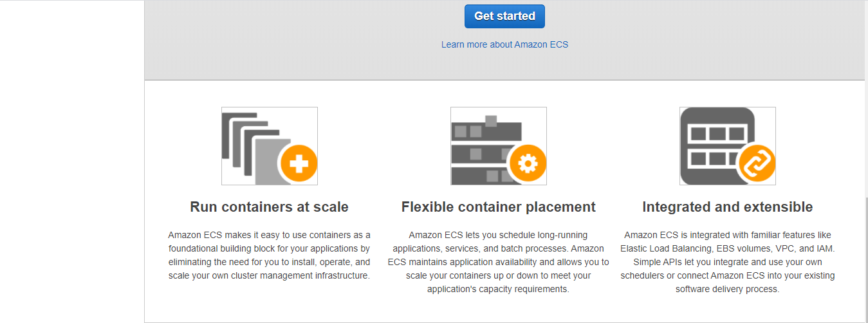Click the paragraph mentioning Elastic Load Balancing
868x323 pixels.
[728, 262]
